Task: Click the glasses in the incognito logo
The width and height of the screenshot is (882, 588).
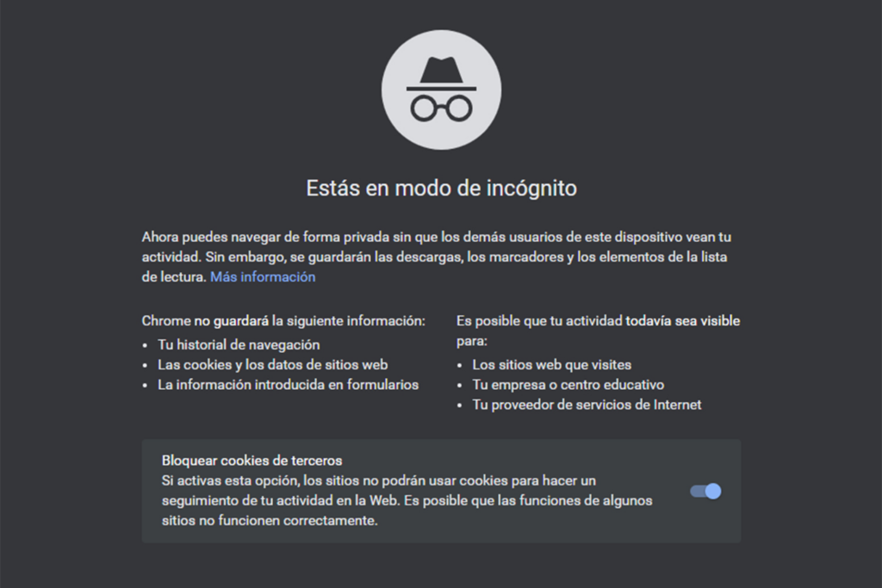Action: 441,108
